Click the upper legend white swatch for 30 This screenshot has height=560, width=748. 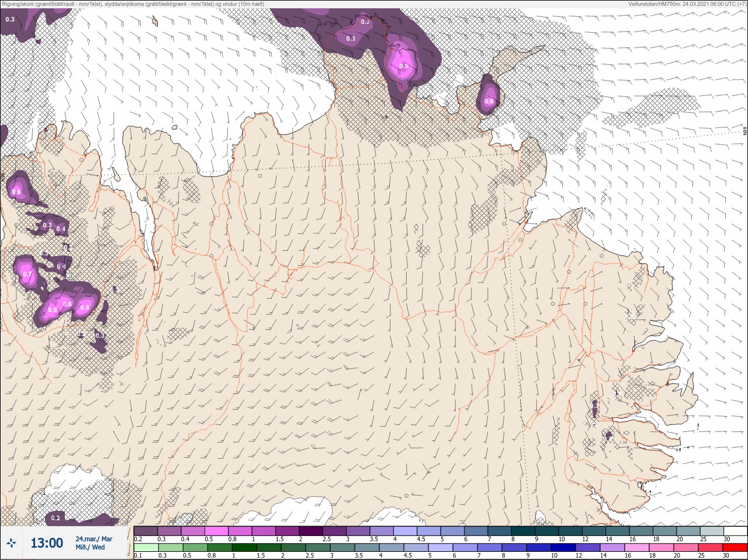click(736, 531)
